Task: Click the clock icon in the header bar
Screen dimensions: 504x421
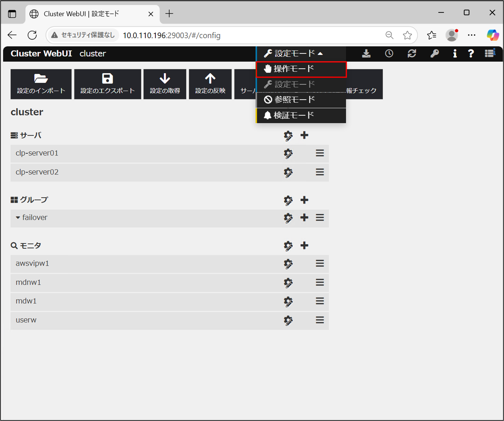Action: click(x=389, y=54)
